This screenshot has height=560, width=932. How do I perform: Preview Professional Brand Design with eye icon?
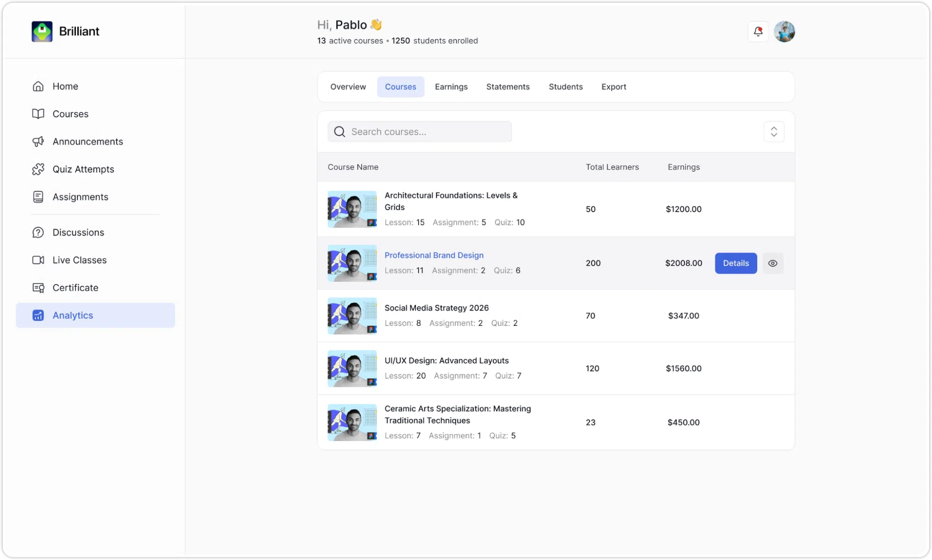click(x=773, y=263)
